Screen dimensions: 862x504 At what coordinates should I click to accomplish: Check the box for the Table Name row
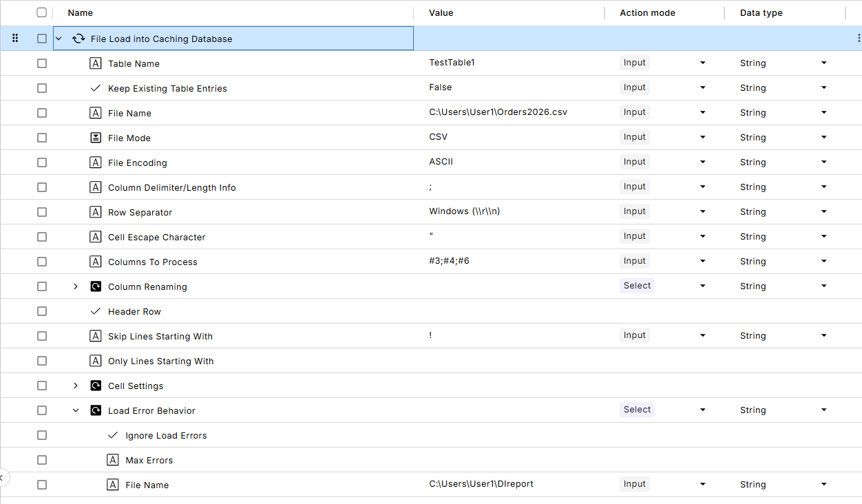pos(42,63)
